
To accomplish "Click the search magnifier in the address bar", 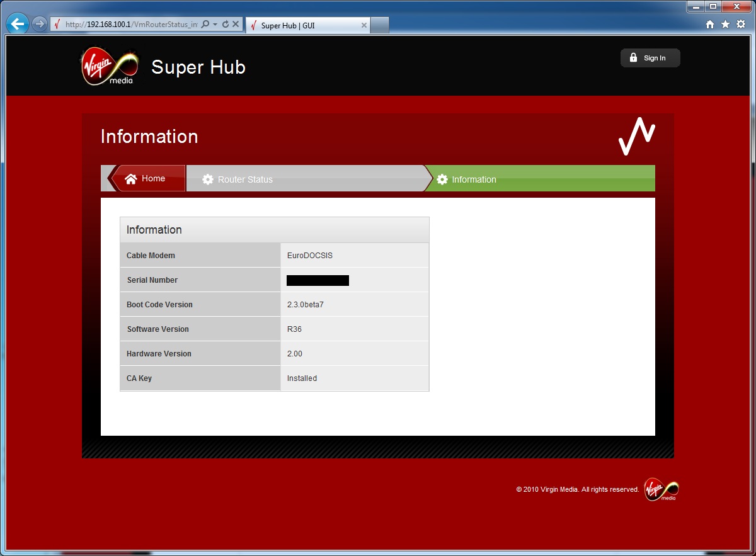I will click(x=205, y=25).
